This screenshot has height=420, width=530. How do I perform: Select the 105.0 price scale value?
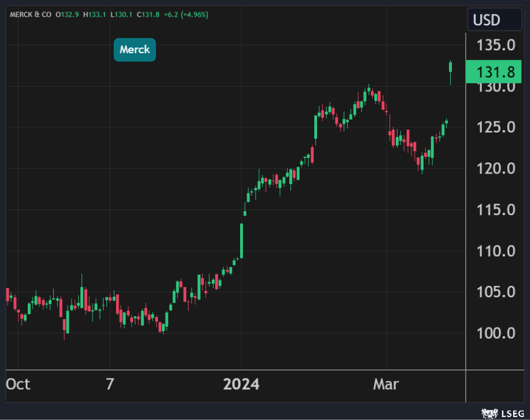pyautogui.click(x=496, y=292)
